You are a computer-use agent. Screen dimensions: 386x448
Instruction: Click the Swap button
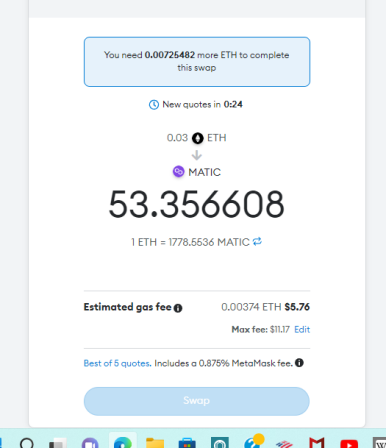(x=197, y=401)
